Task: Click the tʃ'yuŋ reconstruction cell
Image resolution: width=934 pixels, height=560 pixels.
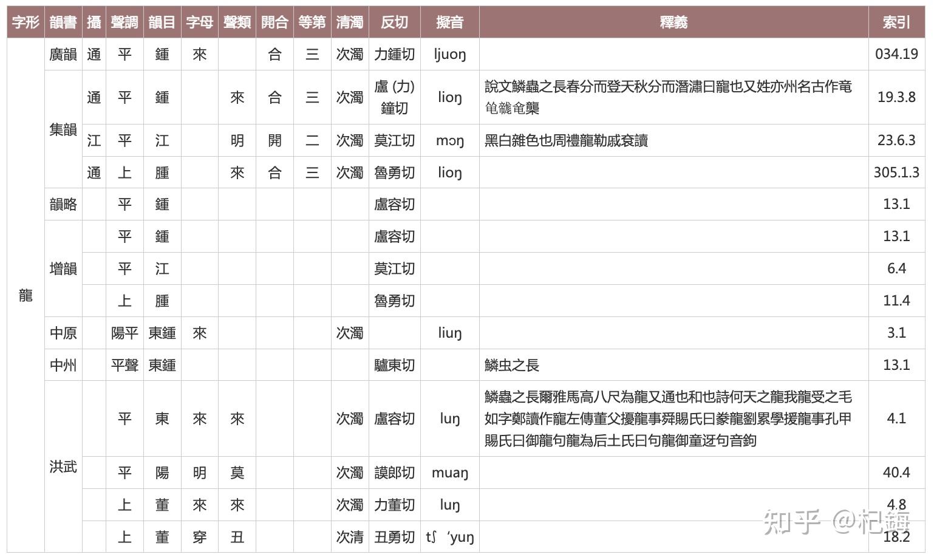Action: pos(450,537)
